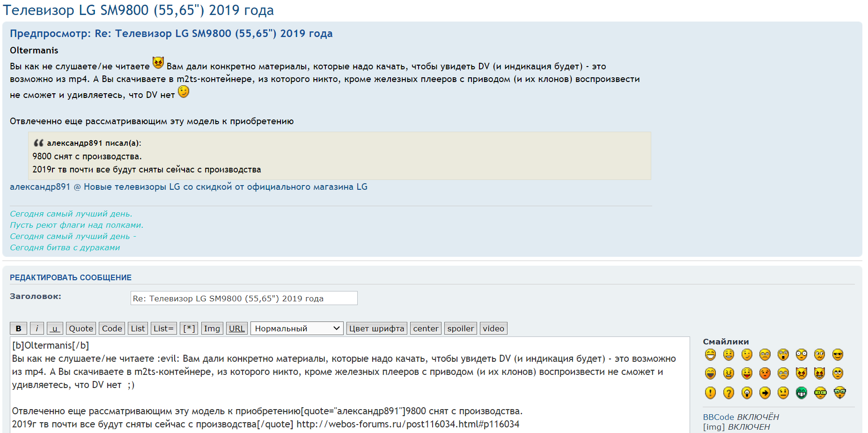
Task: Add the exclamation mark smiley
Action: click(710, 393)
